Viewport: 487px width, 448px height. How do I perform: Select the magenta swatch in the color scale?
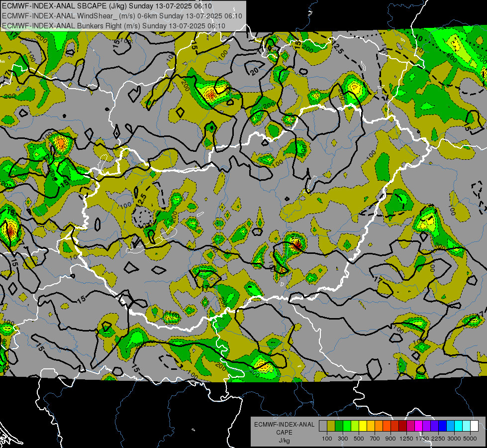click(419, 426)
